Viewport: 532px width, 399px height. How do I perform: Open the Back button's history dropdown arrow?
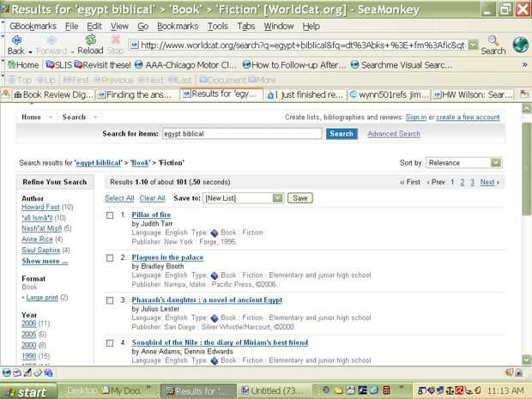click(x=30, y=51)
